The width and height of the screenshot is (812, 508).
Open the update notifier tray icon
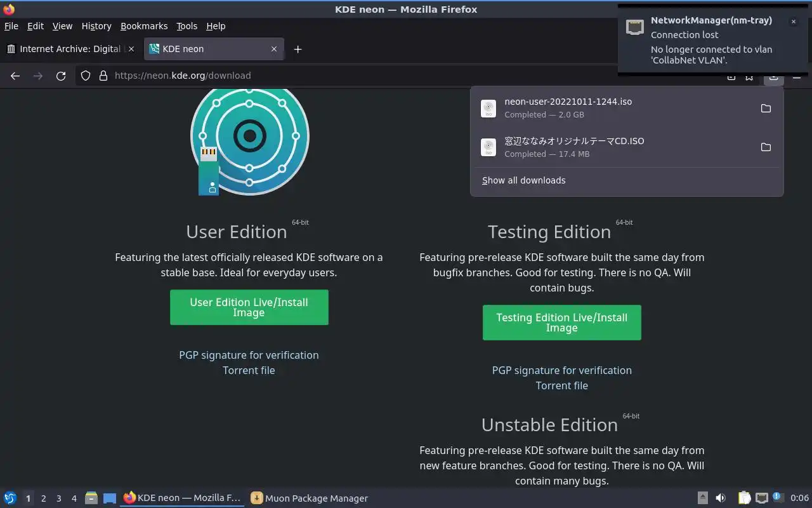coord(778,498)
